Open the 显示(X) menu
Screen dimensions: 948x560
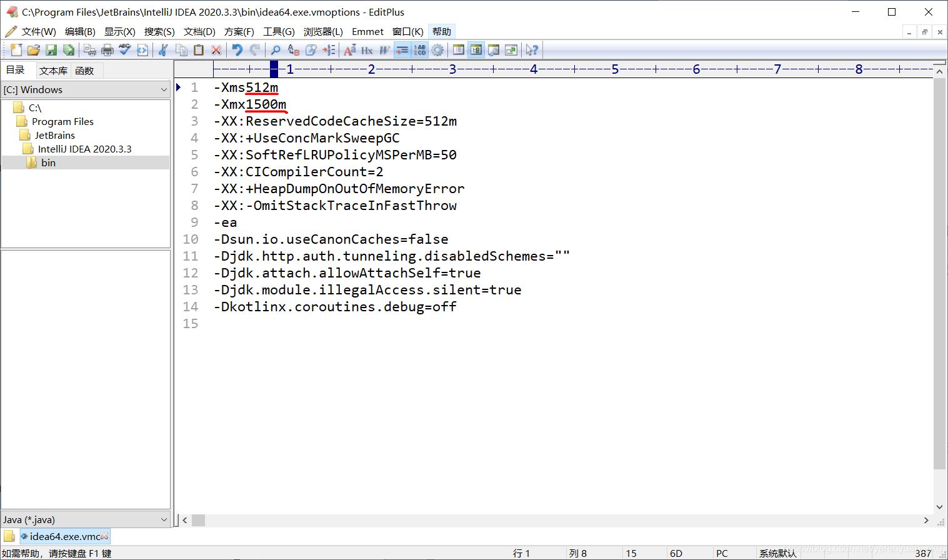point(119,31)
